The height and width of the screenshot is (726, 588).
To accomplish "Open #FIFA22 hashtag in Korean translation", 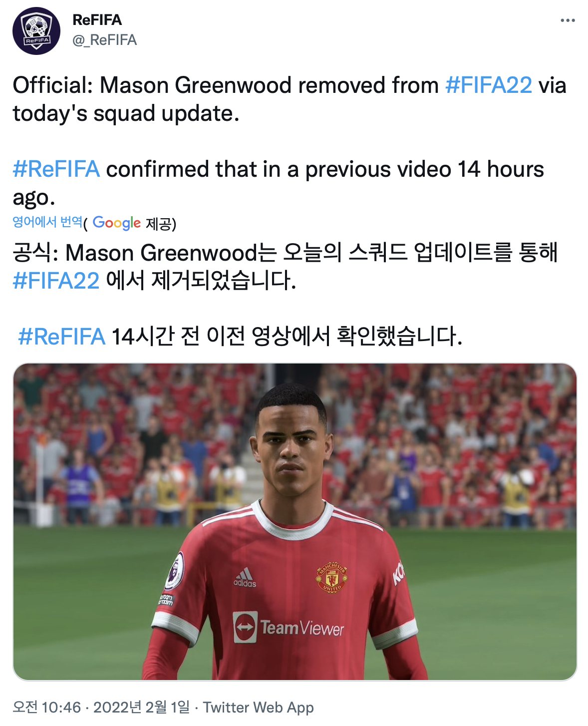I will click(56, 281).
